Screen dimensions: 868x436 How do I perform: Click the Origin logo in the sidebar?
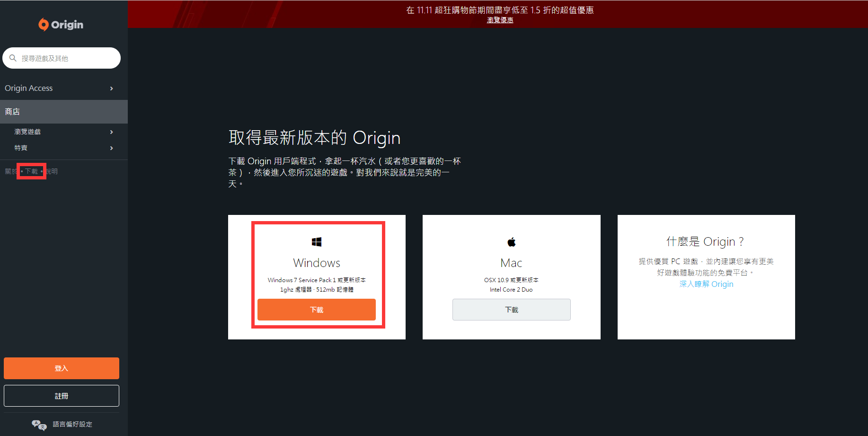pyautogui.click(x=61, y=25)
